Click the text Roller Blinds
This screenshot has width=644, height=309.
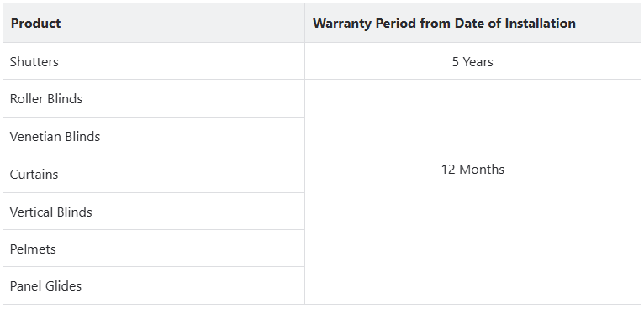[x=46, y=99]
